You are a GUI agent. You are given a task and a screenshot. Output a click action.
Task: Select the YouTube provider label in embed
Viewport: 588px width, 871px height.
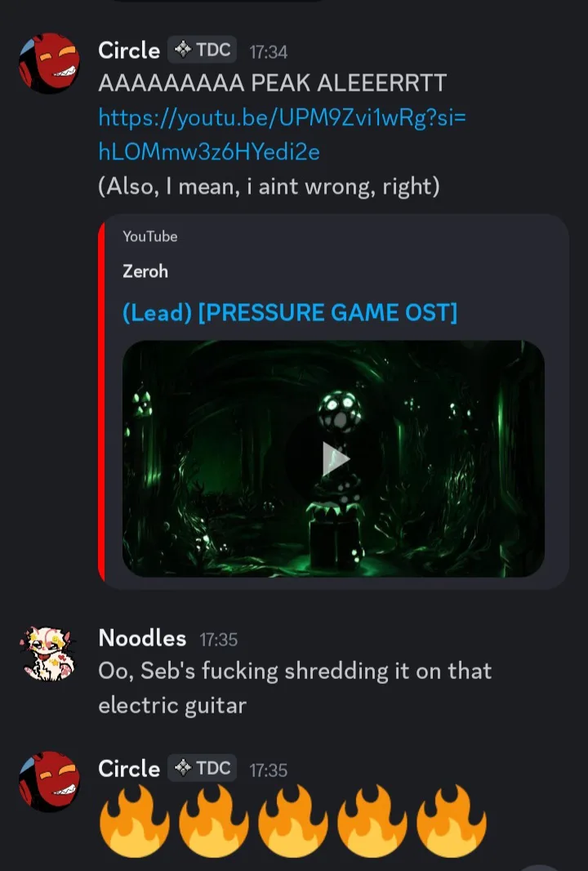click(150, 236)
